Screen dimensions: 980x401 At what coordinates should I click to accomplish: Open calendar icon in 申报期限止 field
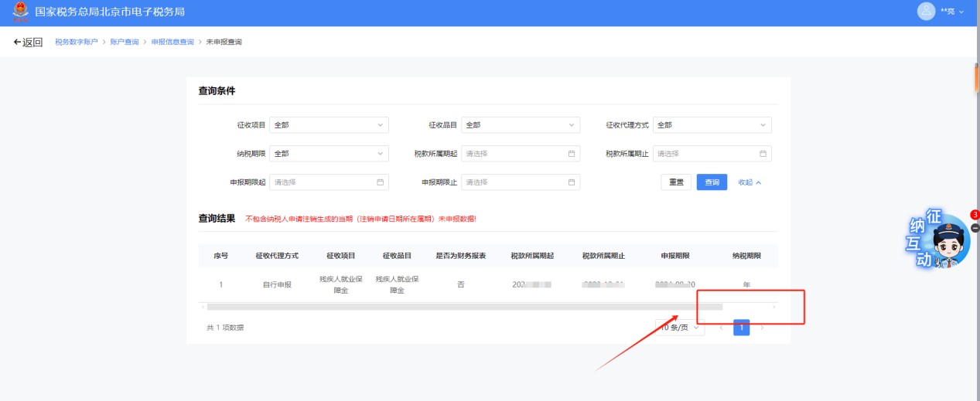[572, 182]
